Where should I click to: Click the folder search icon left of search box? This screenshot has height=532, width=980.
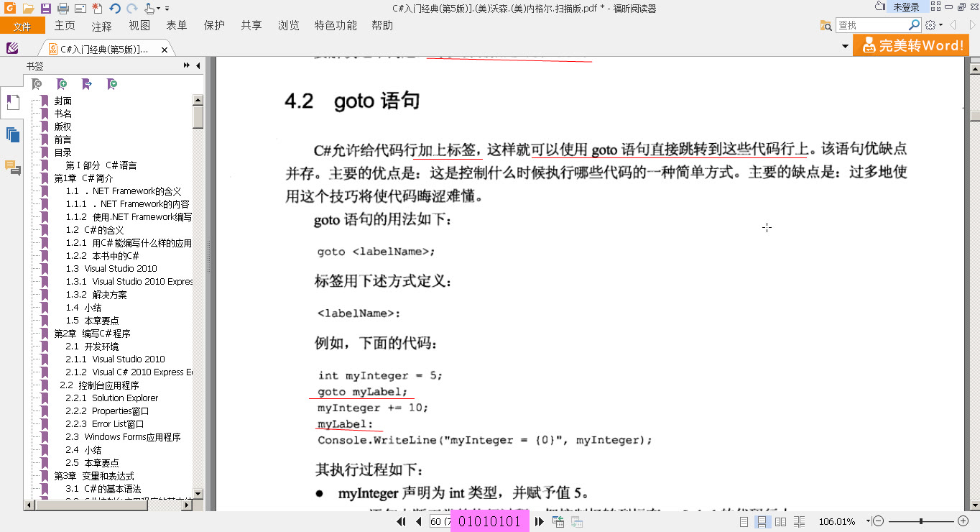(x=826, y=25)
